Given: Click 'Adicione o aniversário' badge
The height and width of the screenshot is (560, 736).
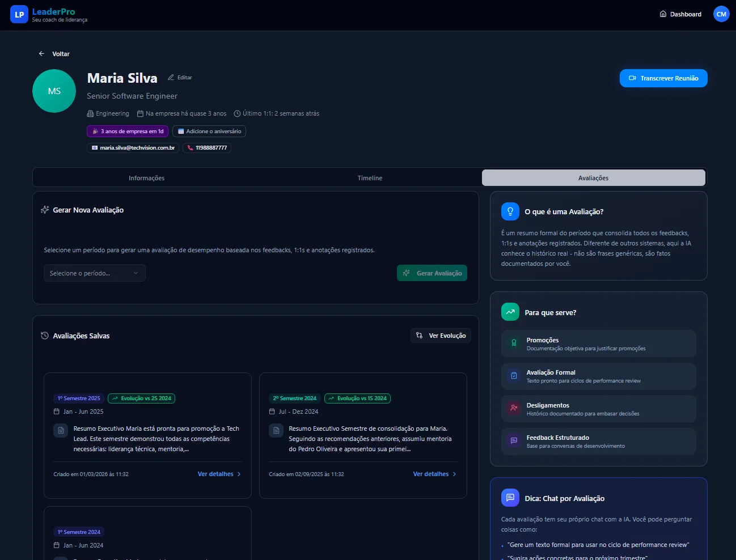Looking at the screenshot, I should 209,131.
